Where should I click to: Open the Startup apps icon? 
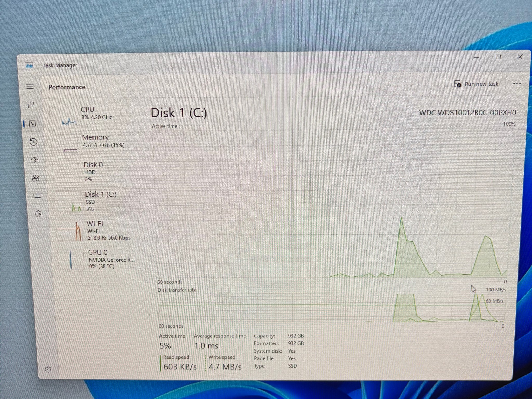point(35,160)
